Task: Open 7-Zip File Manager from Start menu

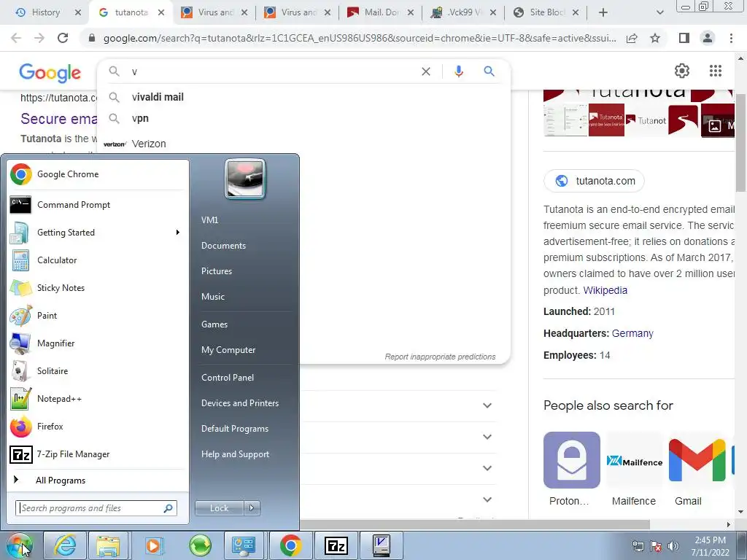Action: 98,454
